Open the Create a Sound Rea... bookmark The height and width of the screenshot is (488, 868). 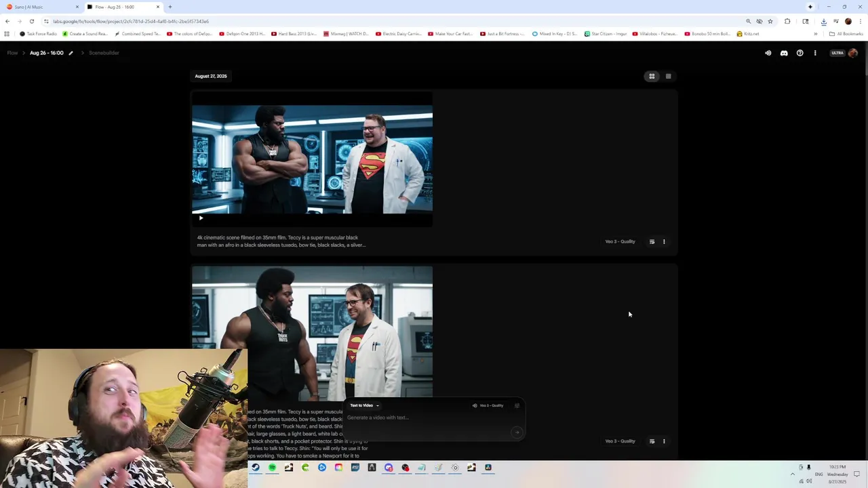tap(85, 34)
